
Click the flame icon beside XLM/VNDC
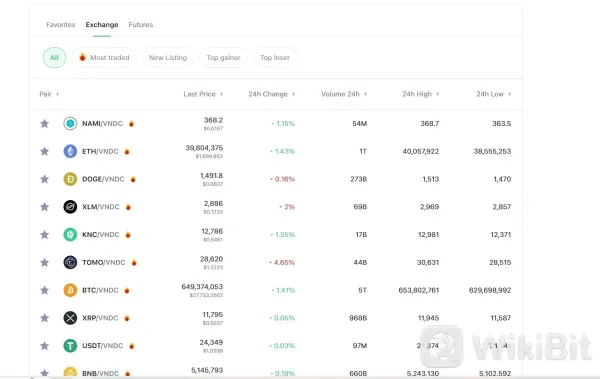point(128,207)
